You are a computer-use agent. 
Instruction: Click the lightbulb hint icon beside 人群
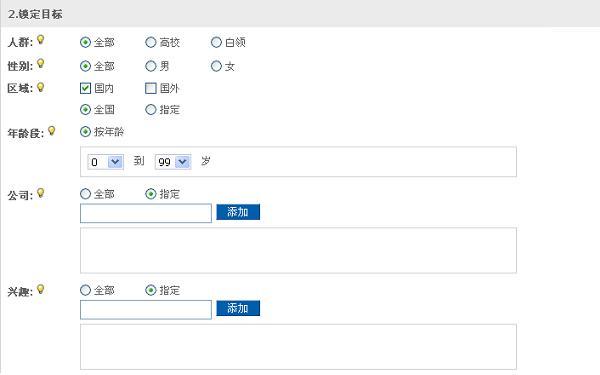tap(40, 39)
